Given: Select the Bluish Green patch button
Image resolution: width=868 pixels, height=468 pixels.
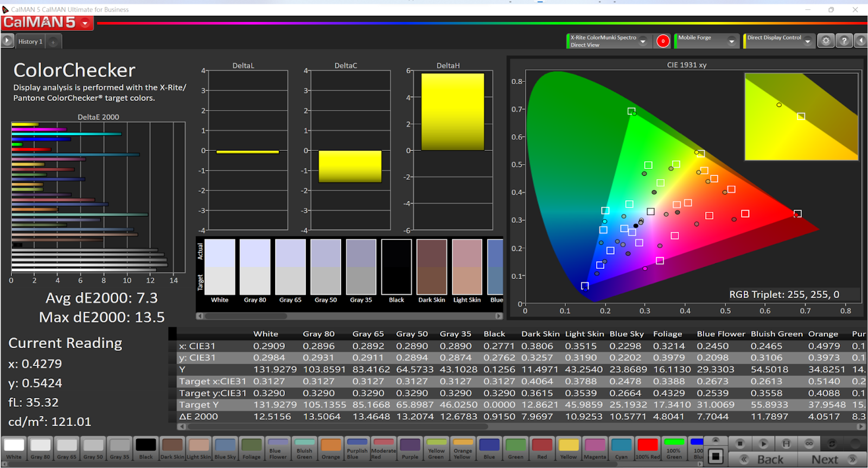Looking at the screenshot, I should (x=304, y=448).
